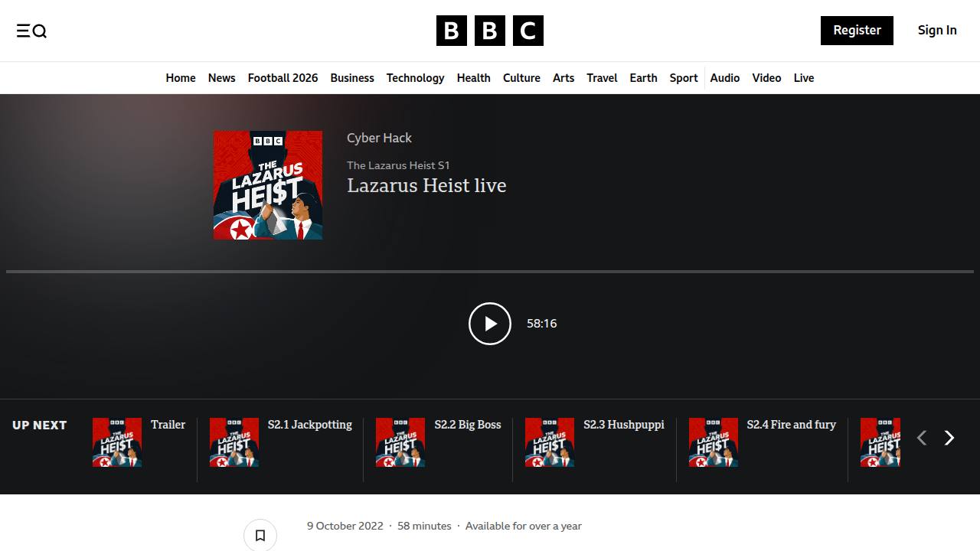The image size is (980, 551).
Task: Open Football 2026 section
Action: pyautogui.click(x=283, y=78)
